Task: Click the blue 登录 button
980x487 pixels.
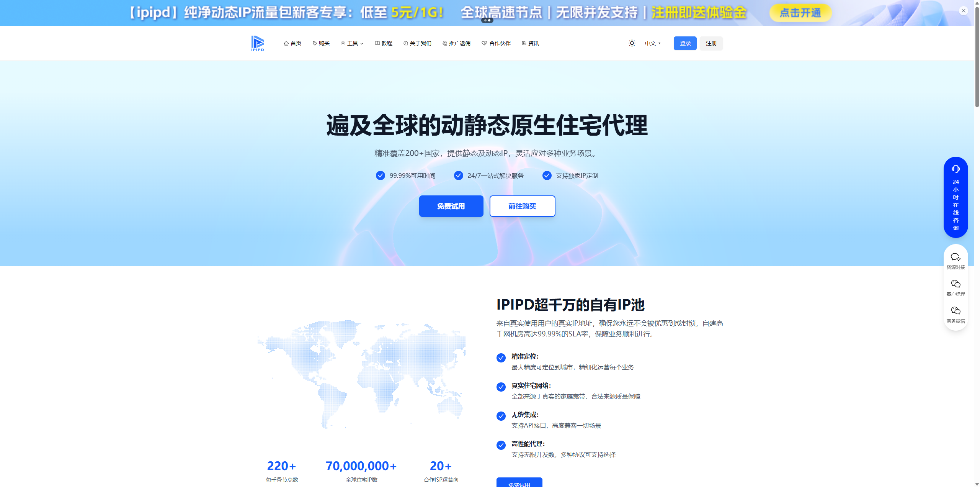Action: point(685,43)
